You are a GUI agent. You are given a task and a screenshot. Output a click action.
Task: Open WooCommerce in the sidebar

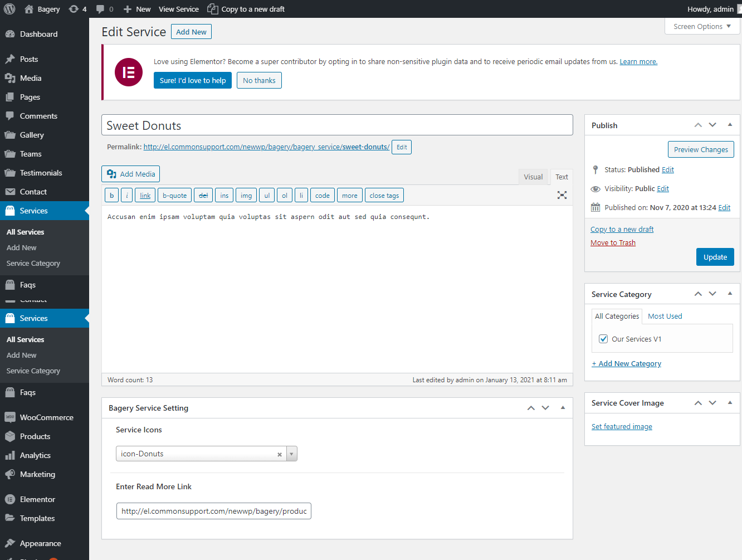[x=46, y=417]
